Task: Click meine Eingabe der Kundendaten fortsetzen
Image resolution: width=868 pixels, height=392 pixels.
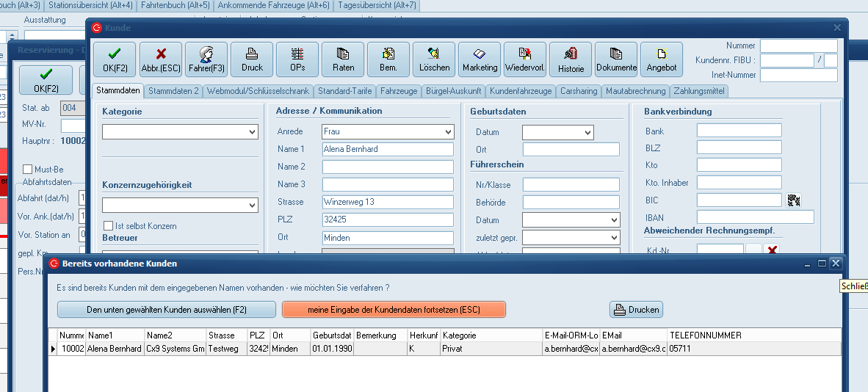Action: (x=394, y=310)
